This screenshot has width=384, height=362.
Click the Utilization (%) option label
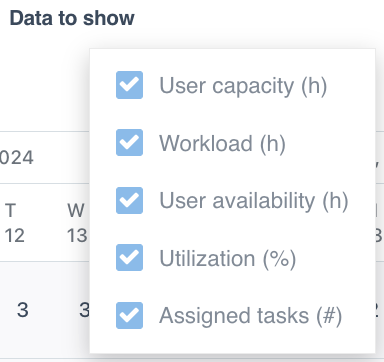pyautogui.click(x=228, y=259)
